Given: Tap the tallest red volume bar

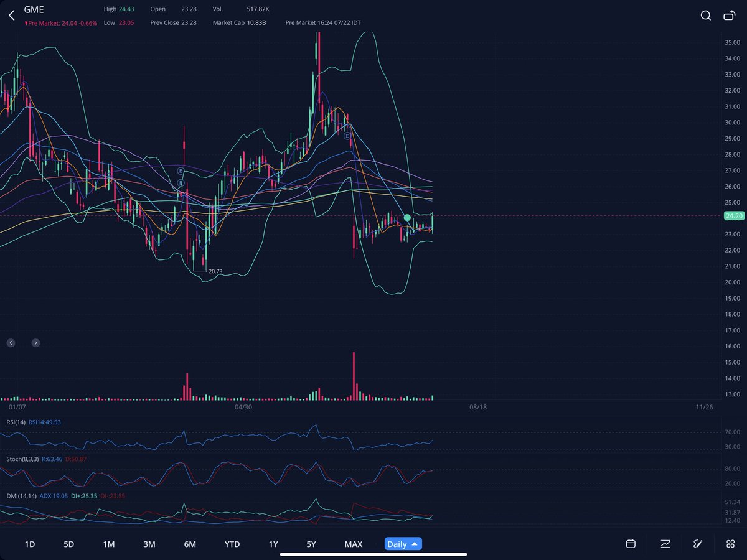Looking at the screenshot, I should [354, 376].
